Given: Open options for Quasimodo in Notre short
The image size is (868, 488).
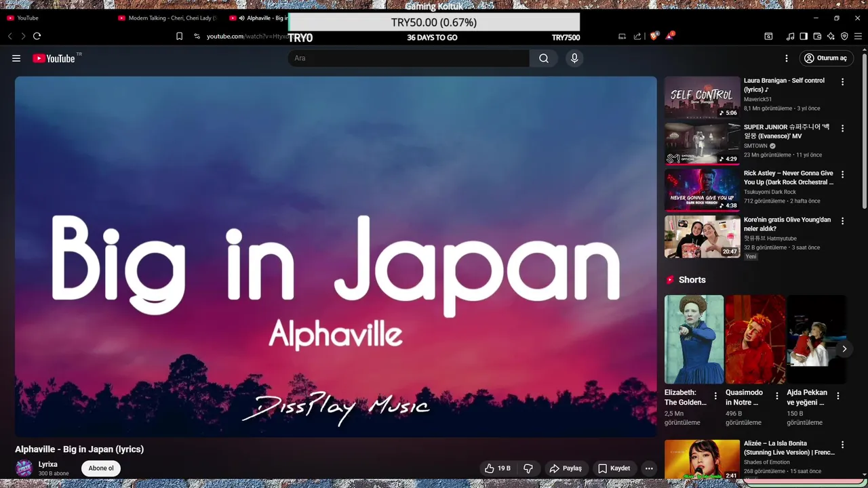Looking at the screenshot, I should click(x=777, y=396).
